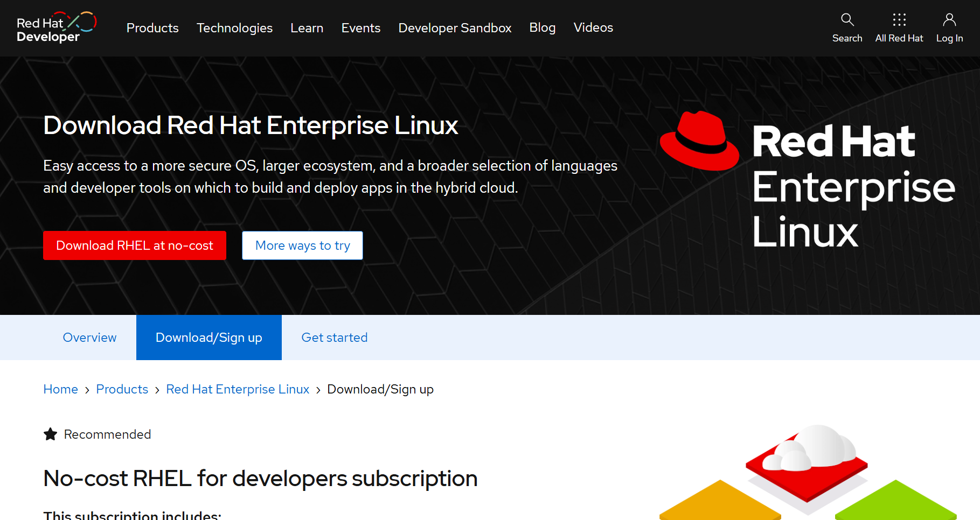The width and height of the screenshot is (980, 520).
Task: Click the More ways to try button
Action: (302, 245)
